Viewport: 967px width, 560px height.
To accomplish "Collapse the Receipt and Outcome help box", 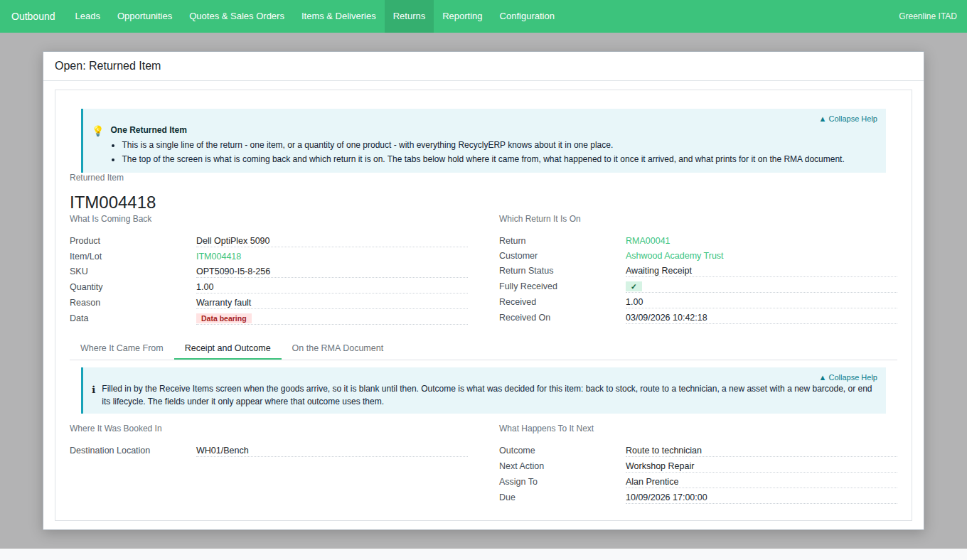I will 848,377.
